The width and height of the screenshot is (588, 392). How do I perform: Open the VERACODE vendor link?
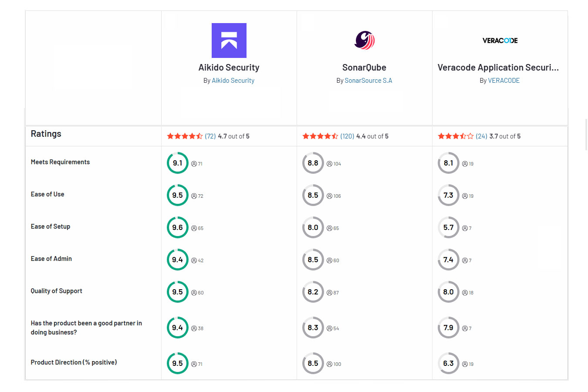tap(504, 81)
